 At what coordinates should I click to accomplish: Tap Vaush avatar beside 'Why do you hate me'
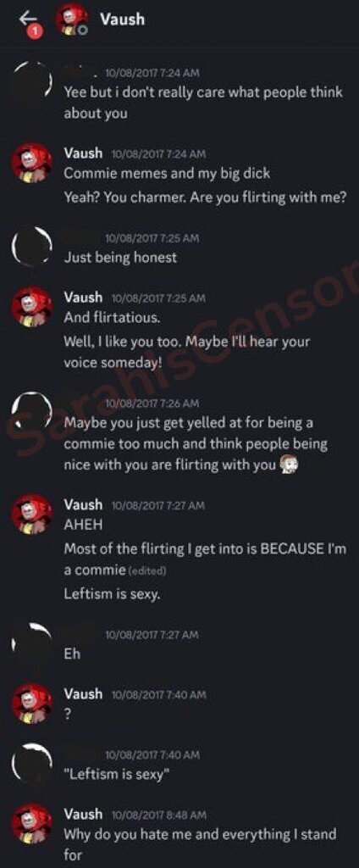point(32,823)
